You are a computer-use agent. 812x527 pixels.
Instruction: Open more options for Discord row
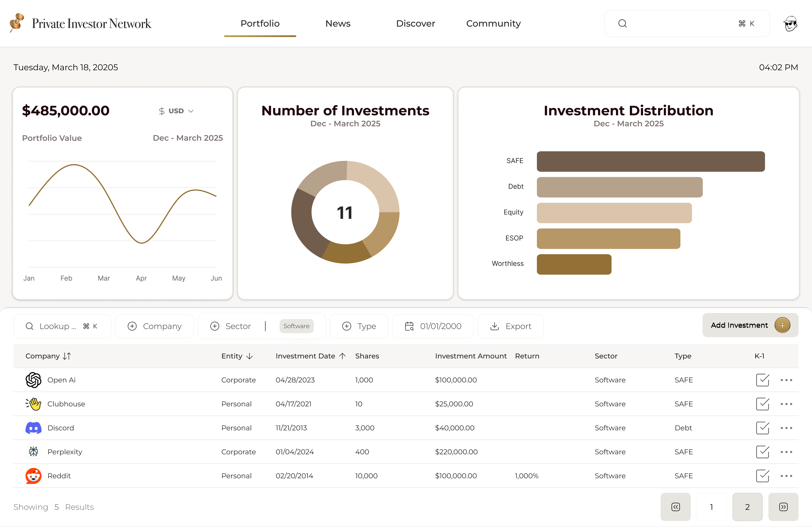pyautogui.click(x=786, y=428)
